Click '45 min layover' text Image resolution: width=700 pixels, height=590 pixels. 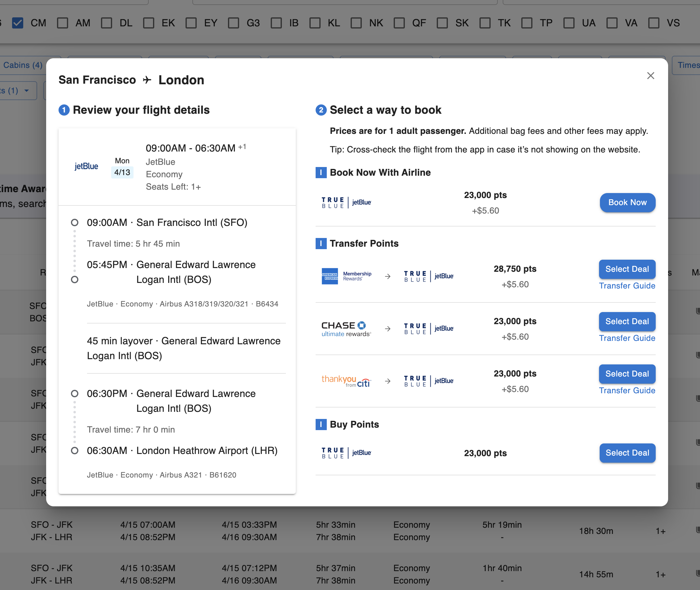pos(120,341)
